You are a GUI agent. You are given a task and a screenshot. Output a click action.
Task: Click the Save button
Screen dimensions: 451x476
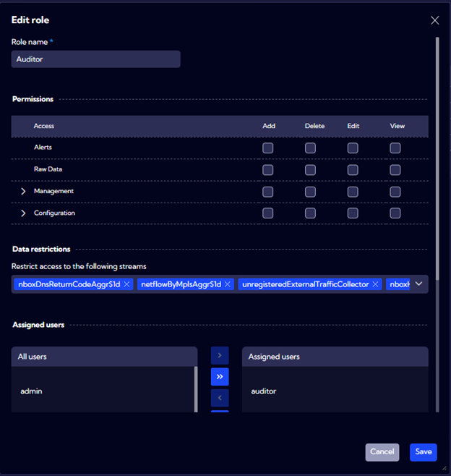click(423, 452)
